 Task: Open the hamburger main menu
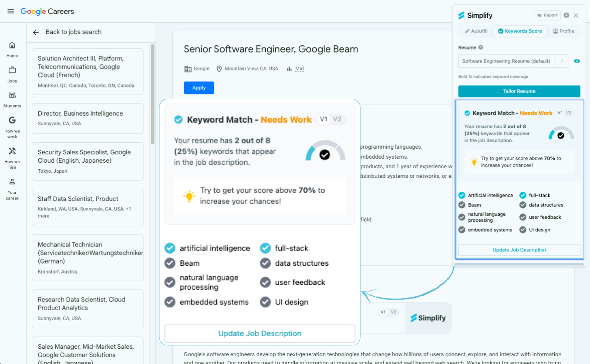(x=11, y=11)
